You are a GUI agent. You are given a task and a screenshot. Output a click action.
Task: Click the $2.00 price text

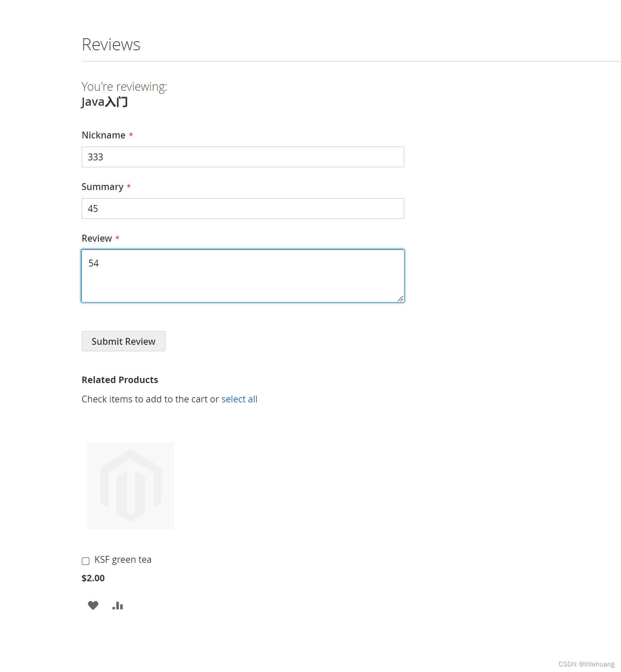click(x=93, y=578)
